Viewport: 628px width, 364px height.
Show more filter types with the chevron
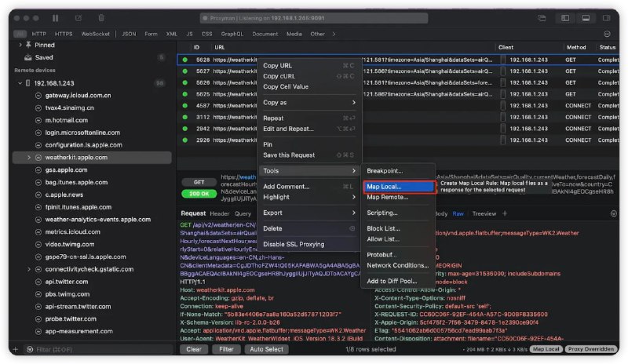[334, 34]
